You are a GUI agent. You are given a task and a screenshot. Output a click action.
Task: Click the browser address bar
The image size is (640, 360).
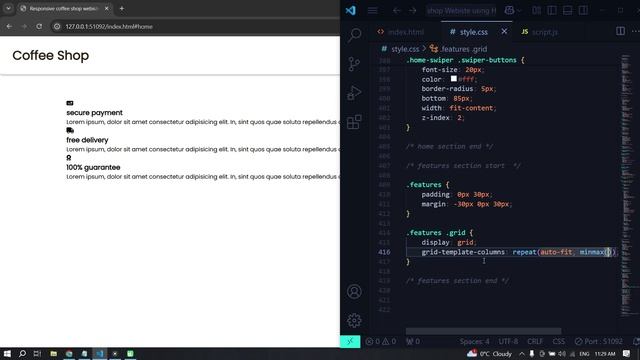tap(196, 27)
